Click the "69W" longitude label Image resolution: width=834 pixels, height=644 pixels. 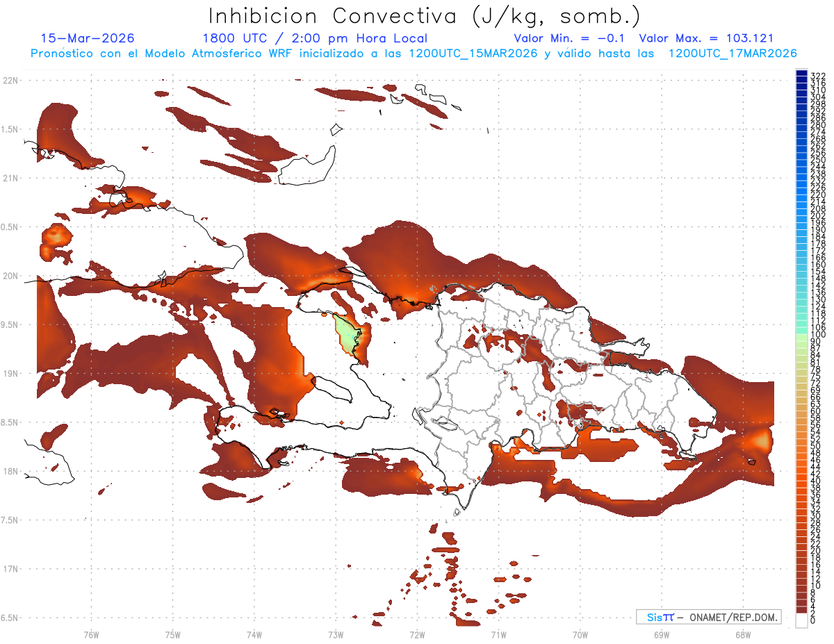point(662,634)
